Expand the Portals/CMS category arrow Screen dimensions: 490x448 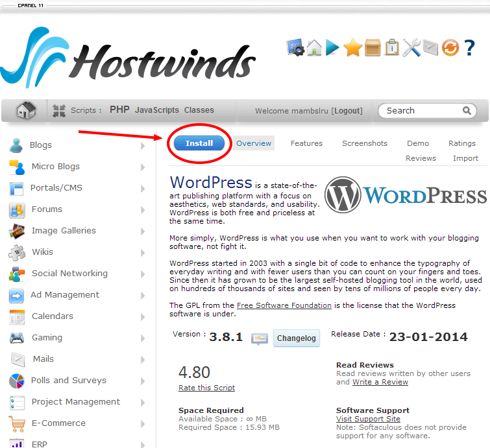click(143, 189)
